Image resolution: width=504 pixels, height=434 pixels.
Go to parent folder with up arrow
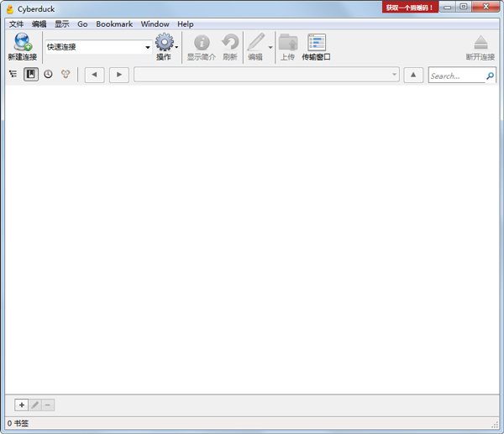[413, 75]
